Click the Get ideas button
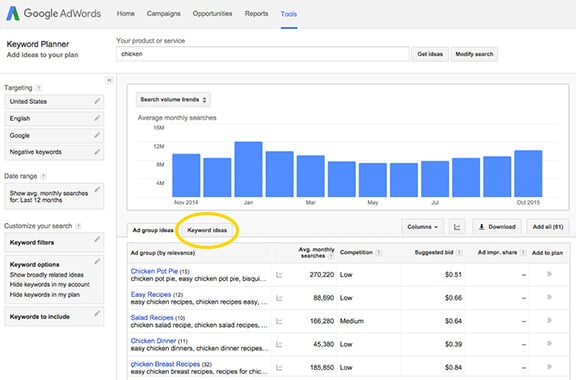Image resolution: width=576 pixels, height=380 pixels. click(x=430, y=54)
